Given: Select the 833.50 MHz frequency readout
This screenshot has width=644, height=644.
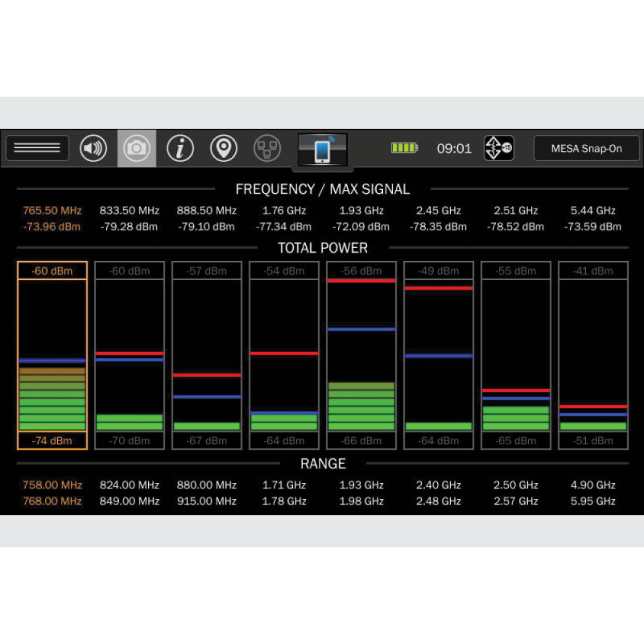Looking at the screenshot, I should (x=130, y=211).
